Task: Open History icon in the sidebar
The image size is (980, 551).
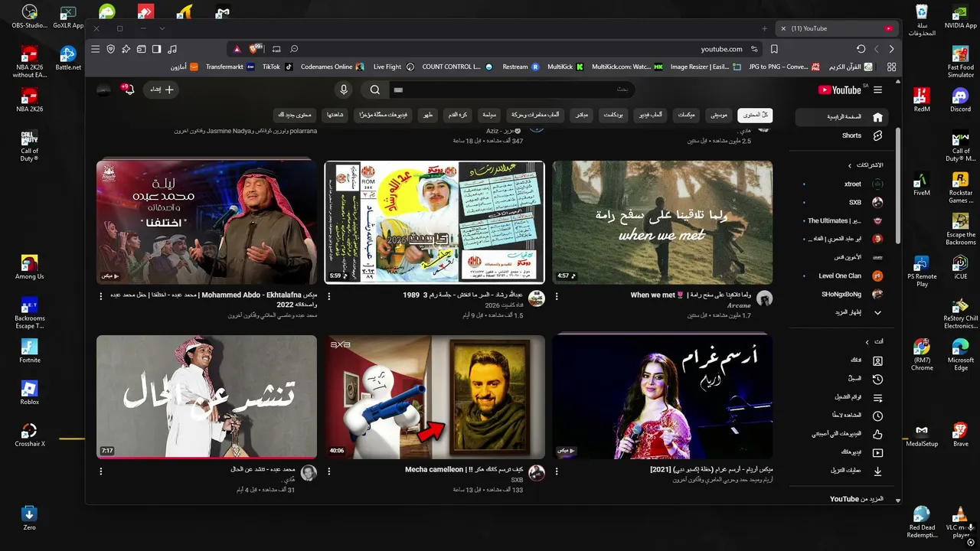Action: pos(877,379)
